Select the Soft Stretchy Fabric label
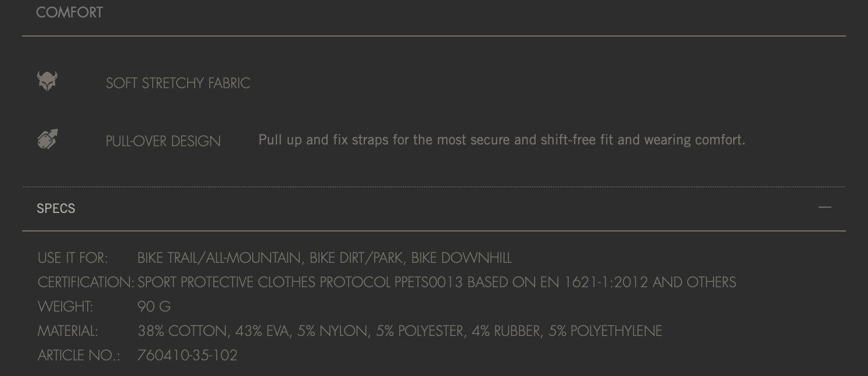868x376 pixels. pyautogui.click(x=178, y=83)
